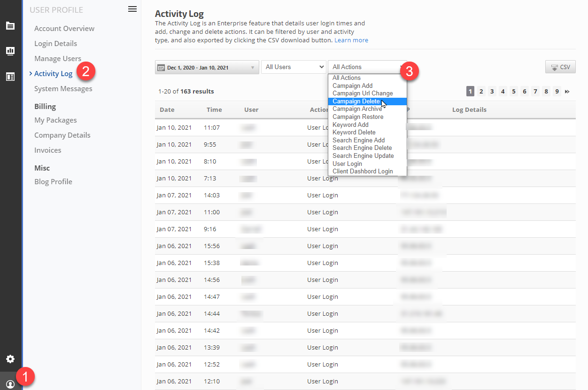This screenshot has width=588, height=390.
Task: Click the All Actions dropdown box
Action: click(x=366, y=67)
